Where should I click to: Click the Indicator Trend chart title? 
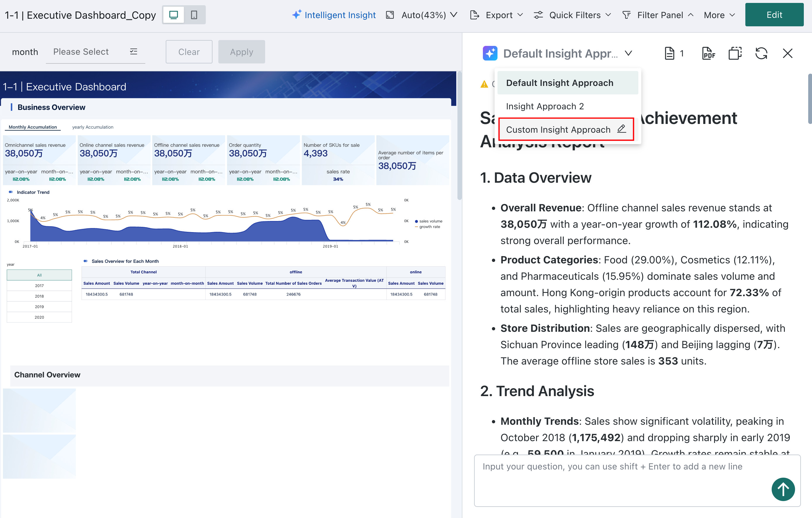click(33, 192)
